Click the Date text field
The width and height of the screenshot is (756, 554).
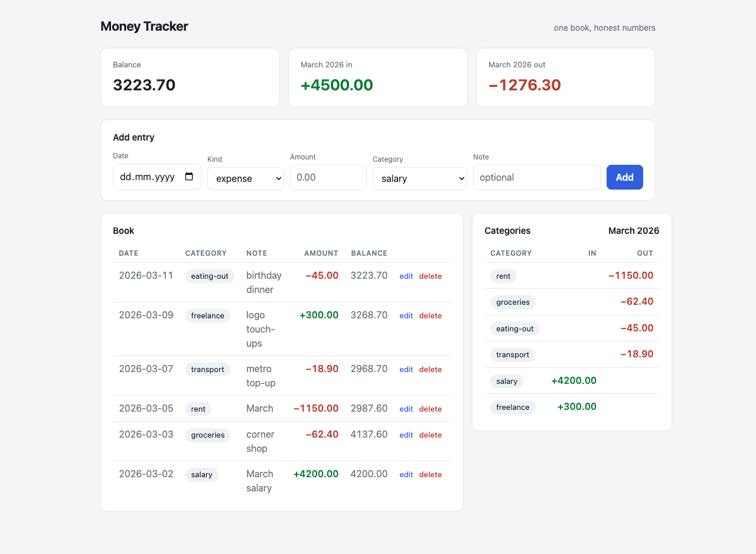[x=157, y=177]
